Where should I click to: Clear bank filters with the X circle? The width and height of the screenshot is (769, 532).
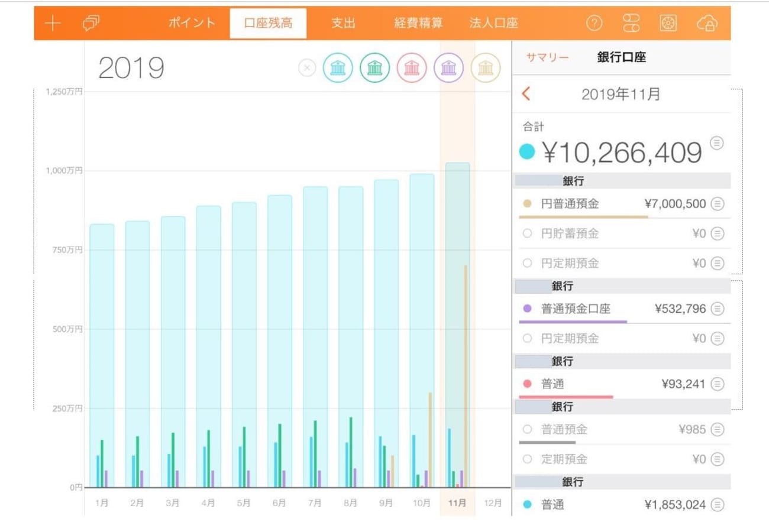[x=307, y=69]
